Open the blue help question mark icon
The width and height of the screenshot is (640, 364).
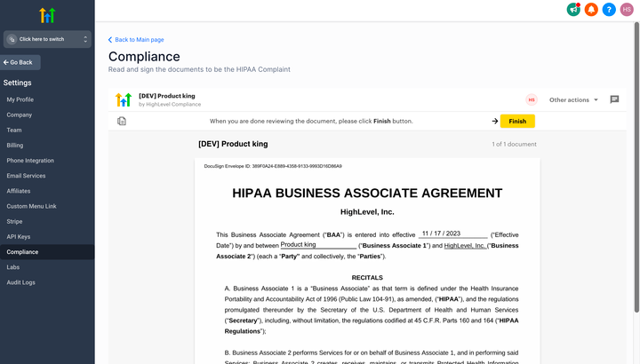click(x=609, y=10)
